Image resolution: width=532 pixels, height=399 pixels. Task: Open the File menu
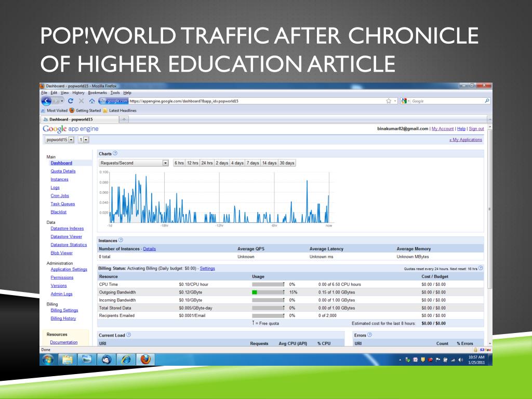tap(44, 92)
